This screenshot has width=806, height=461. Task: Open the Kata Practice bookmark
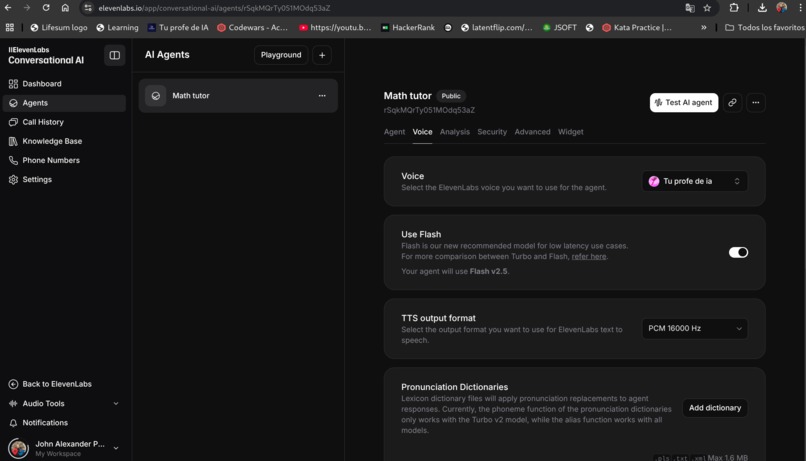pyautogui.click(x=637, y=28)
